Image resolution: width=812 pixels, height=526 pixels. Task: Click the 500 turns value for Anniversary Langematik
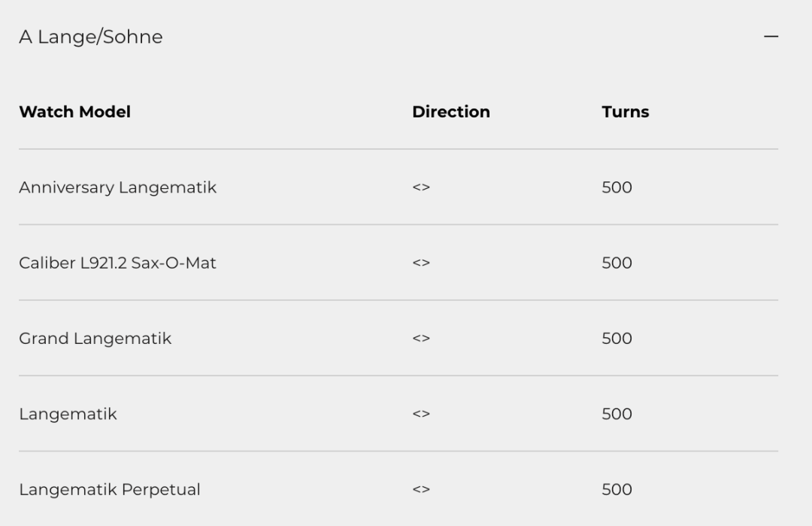pyautogui.click(x=617, y=187)
